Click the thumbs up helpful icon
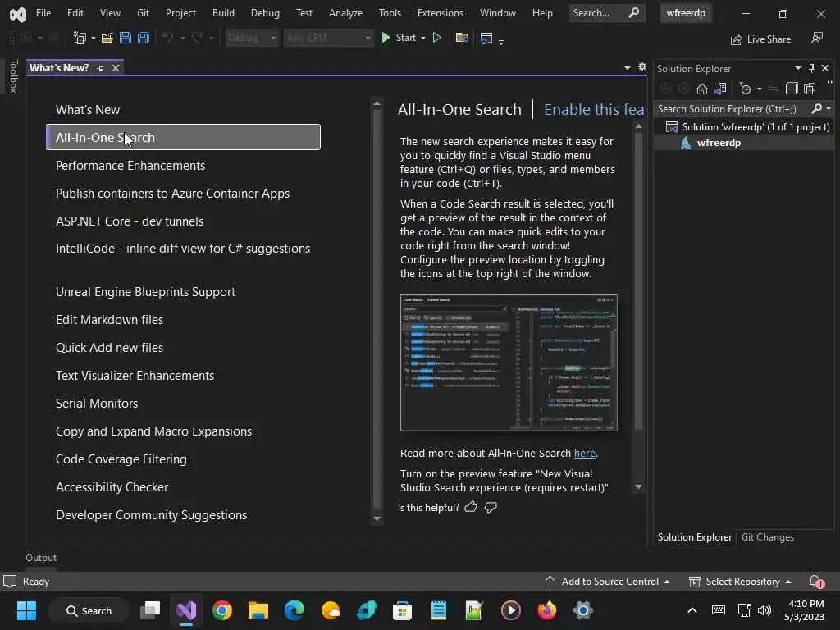Viewport: 840px width, 630px height. pyautogui.click(x=471, y=507)
